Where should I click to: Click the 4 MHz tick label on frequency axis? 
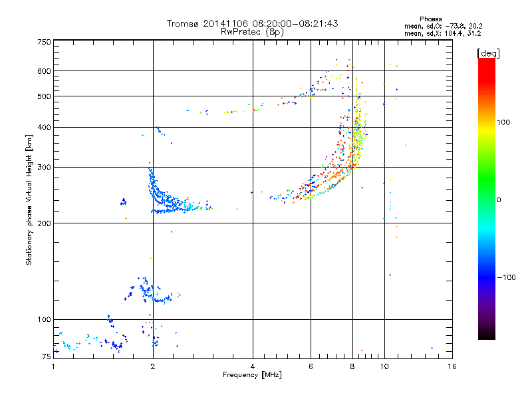[253, 366]
